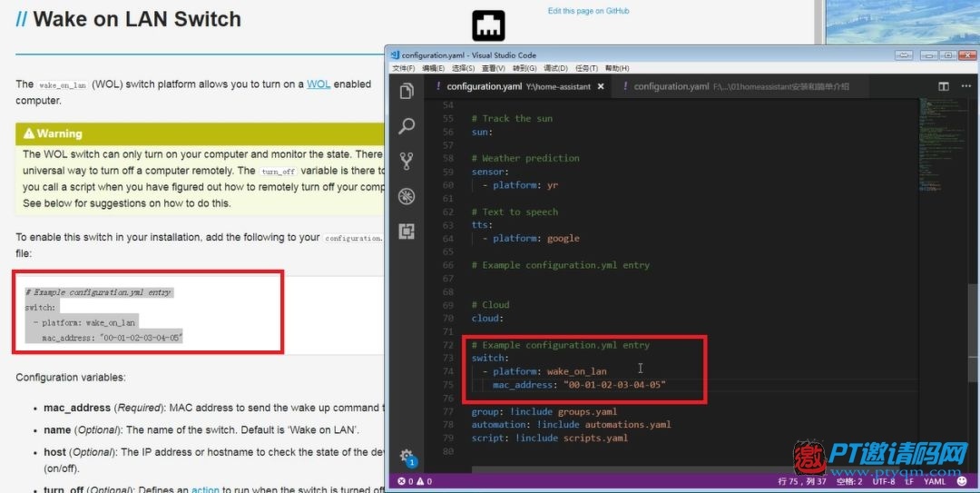Open the Search view in activity bar

click(x=407, y=126)
